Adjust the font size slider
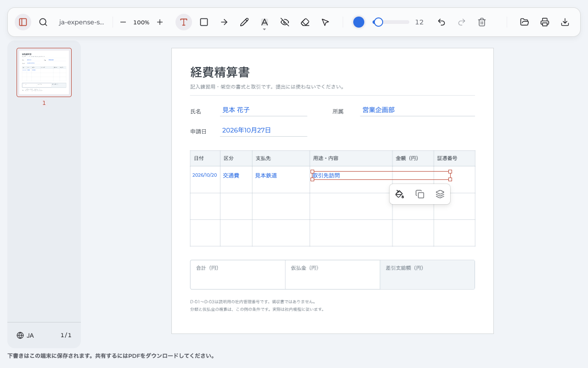The width and height of the screenshot is (588, 368). click(391, 22)
